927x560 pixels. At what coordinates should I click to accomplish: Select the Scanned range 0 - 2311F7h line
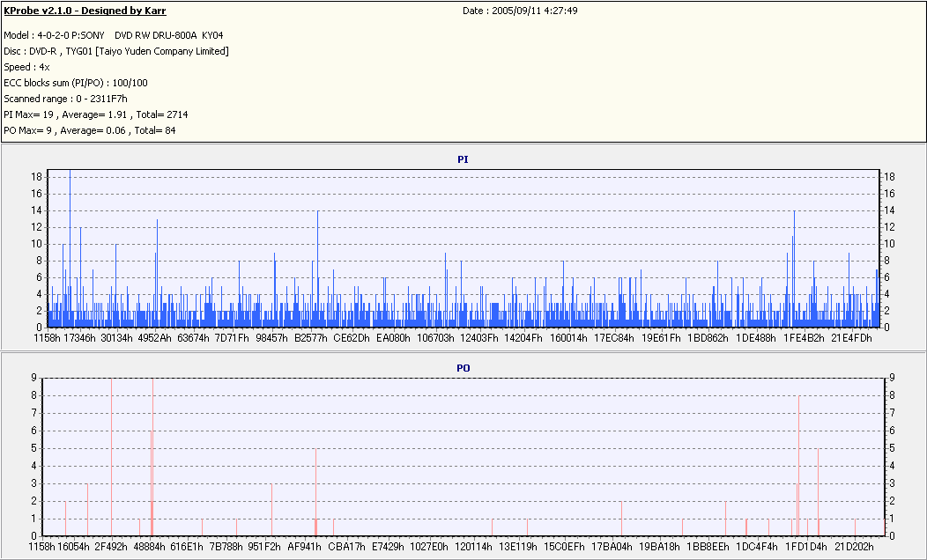point(65,99)
